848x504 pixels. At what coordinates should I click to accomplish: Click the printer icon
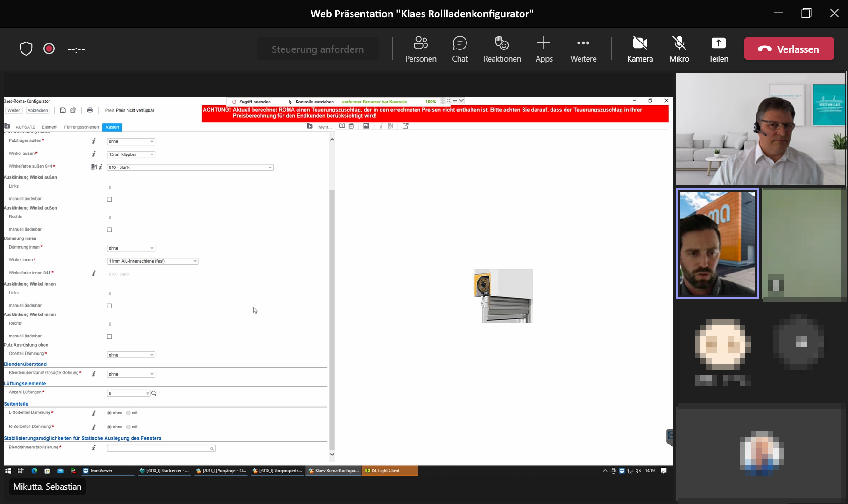coord(90,111)
